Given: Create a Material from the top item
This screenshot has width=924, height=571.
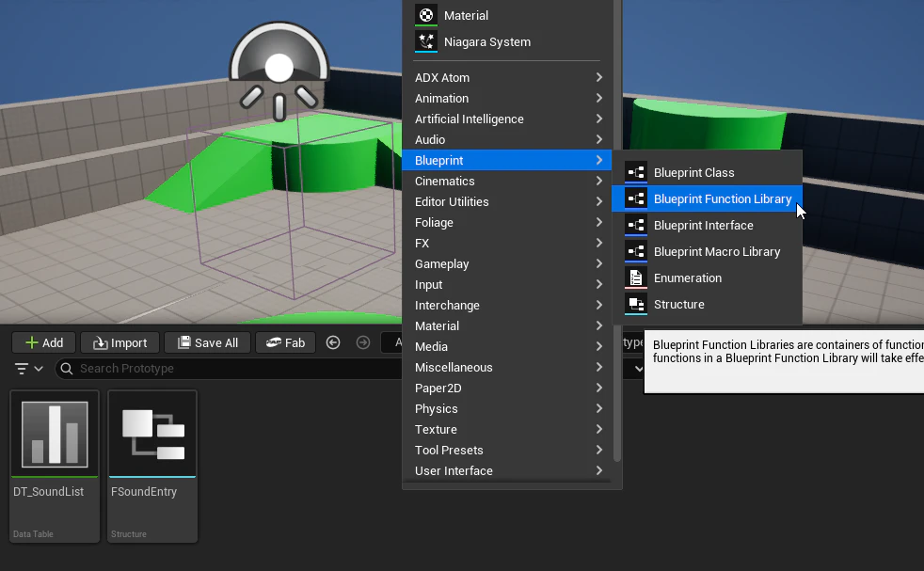Looking at the screenshot, I should pos(509,15).
